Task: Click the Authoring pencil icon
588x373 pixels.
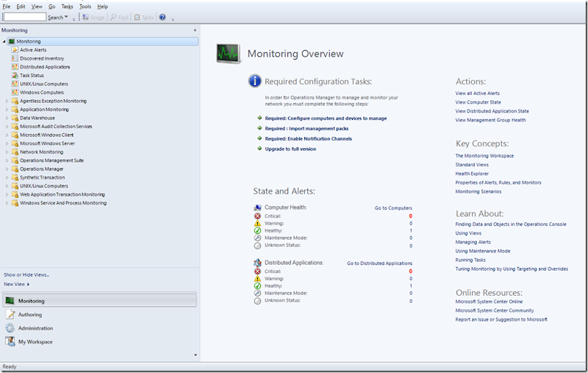Action: (x=10, y=314)
